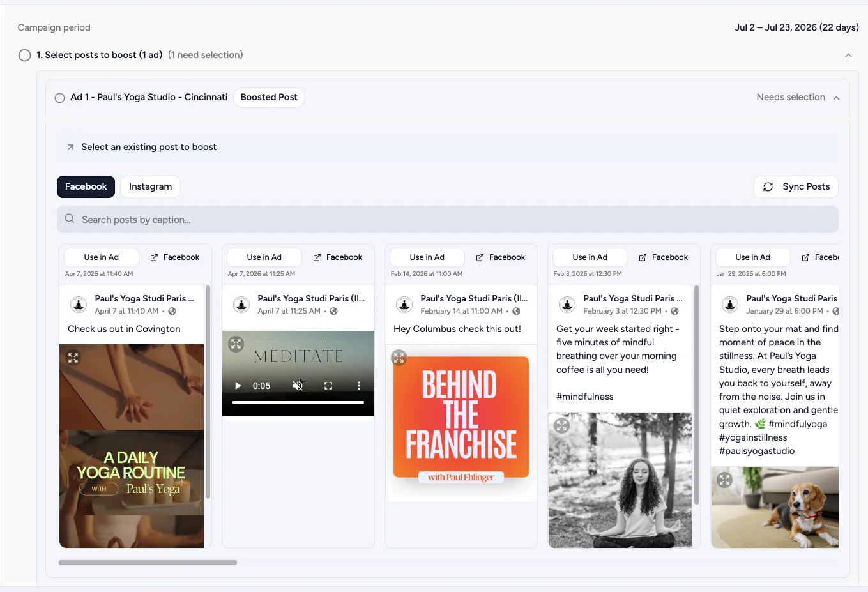Use the 'Hey Columbus' post in ad

[x=427, y=257]
